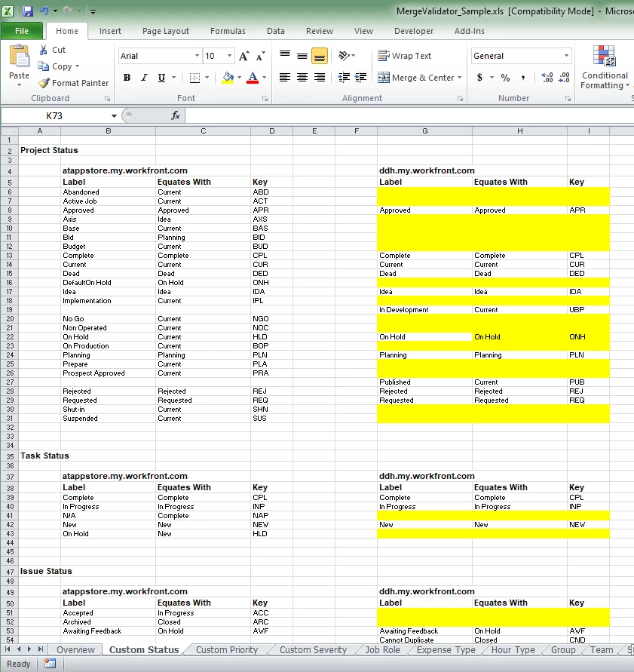Open the font size dropdown
This screenshot has height=672, width=634.
pos(230,56)
